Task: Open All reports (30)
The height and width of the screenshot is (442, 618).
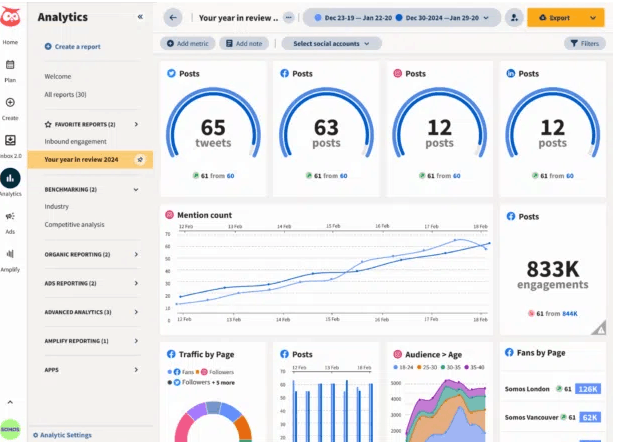Action: [x=65, y=95]
